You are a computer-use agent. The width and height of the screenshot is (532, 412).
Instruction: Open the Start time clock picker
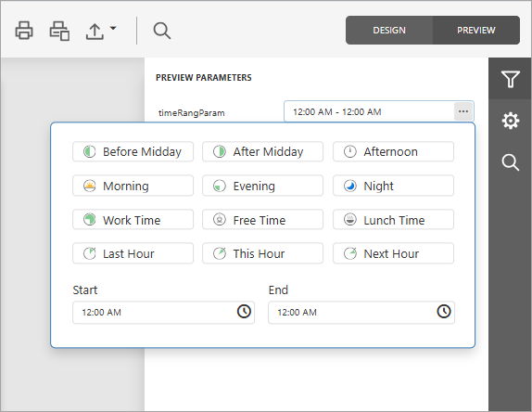point(244,311)
